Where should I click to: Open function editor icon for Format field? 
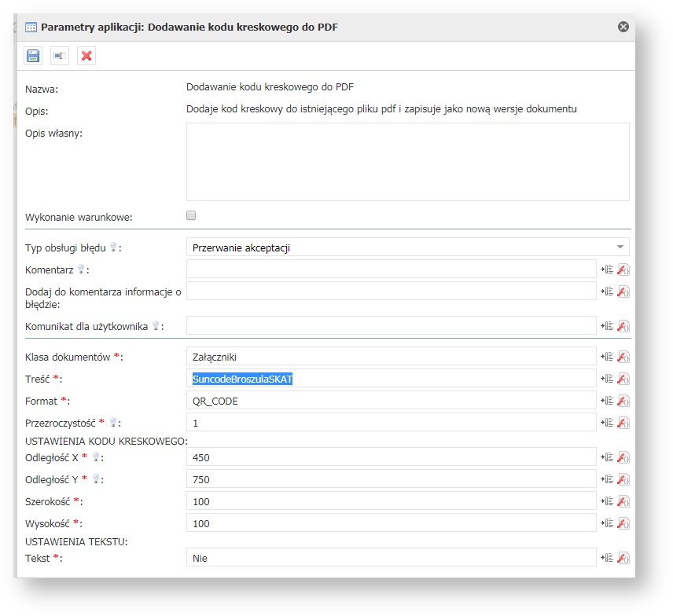(623, 401)
